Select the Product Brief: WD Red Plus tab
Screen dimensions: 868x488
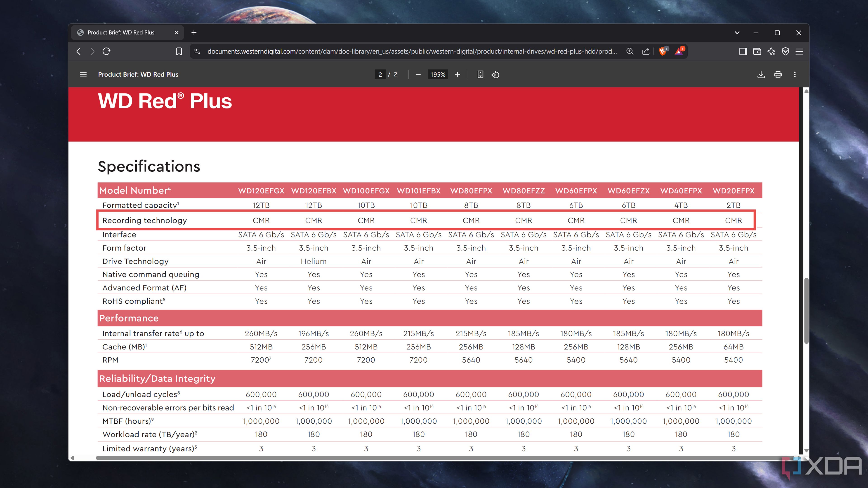127,32
